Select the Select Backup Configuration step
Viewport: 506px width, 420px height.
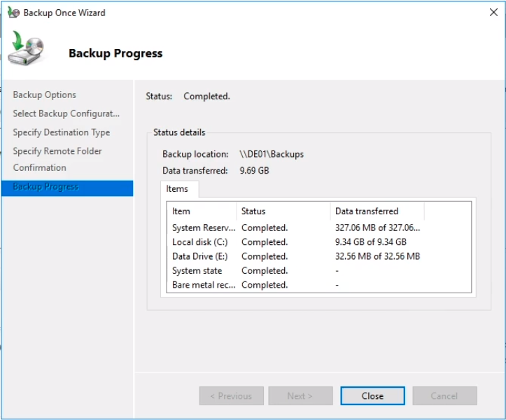click(66, 113)
